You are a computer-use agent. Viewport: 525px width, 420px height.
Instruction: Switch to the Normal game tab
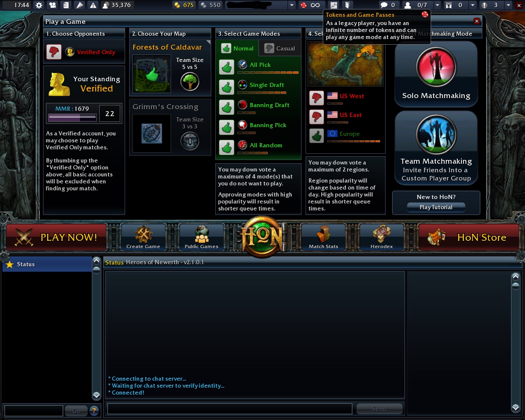238,48
